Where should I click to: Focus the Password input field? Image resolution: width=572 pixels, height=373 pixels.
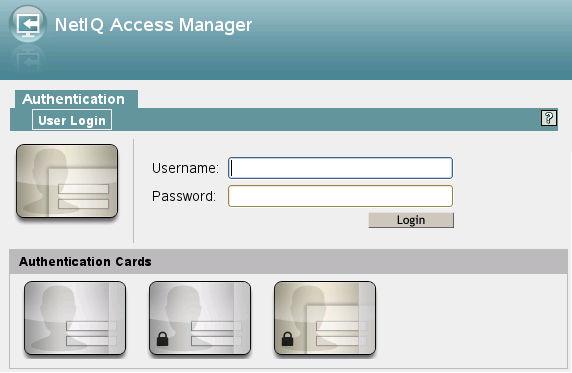coord(340,196)
